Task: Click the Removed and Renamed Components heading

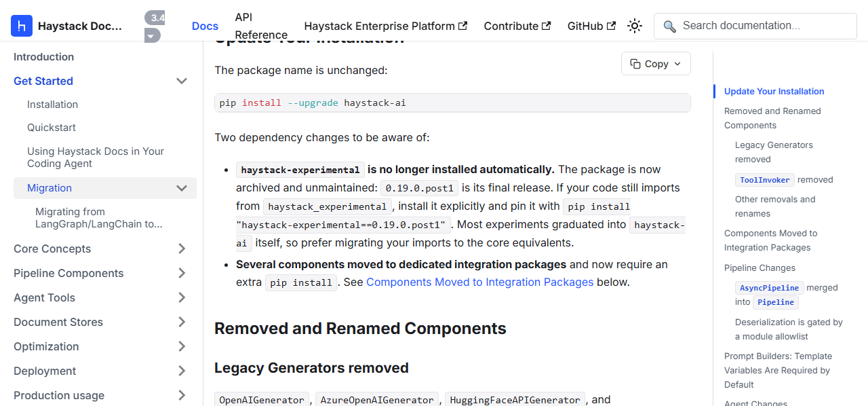Action: tap(360, 329)
